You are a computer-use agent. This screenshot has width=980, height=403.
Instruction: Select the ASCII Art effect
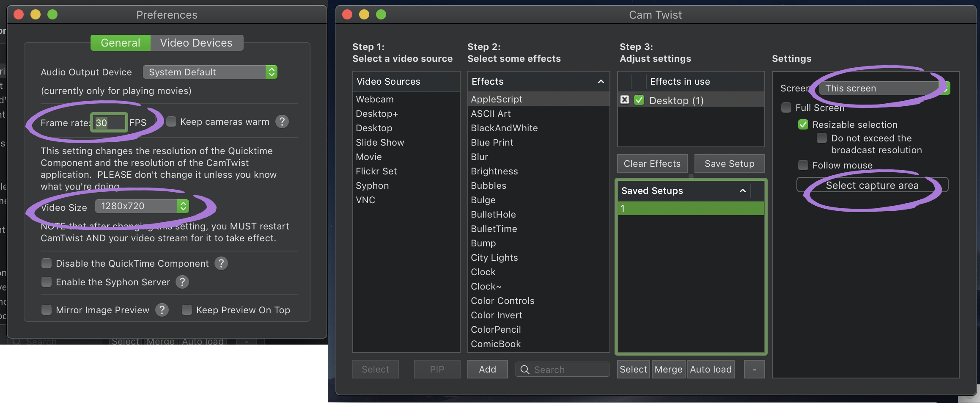coord(538,113)
